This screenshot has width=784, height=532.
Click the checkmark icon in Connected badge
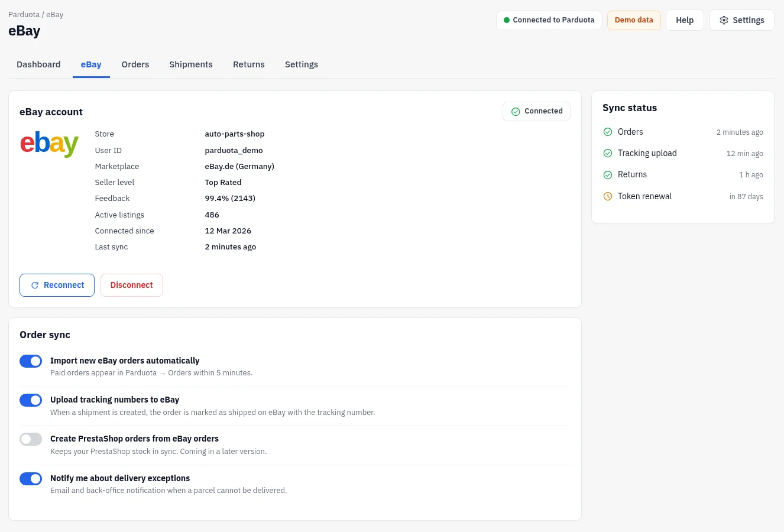point(516,111)
